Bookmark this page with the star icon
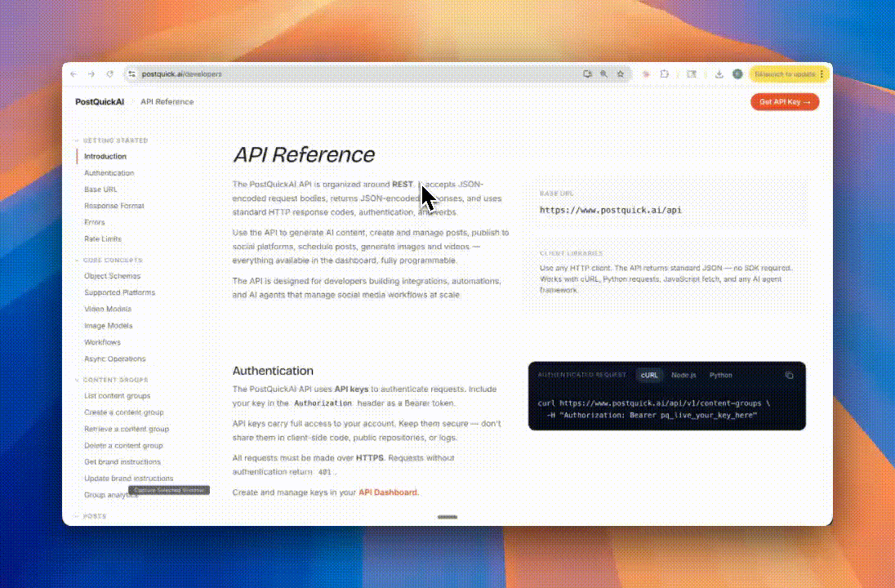Screen dimensions: 895x588 (x=621, y=74)
